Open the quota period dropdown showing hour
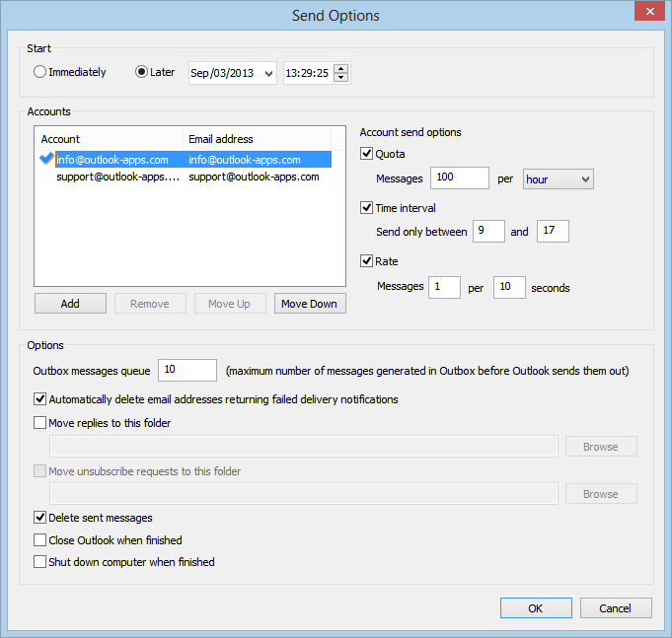The height and width of the screenshot is (638, 672). coord(558,179)
